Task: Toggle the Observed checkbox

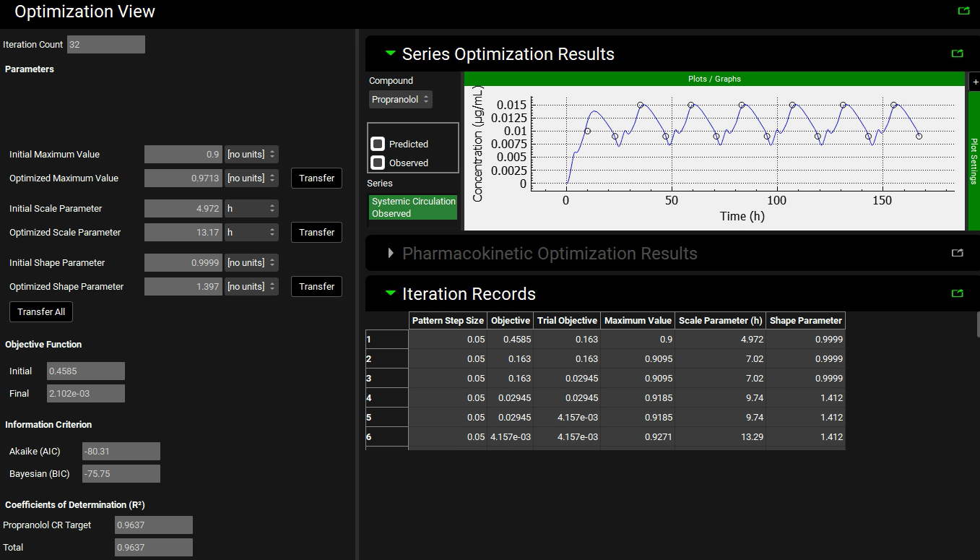Action: pyautogui.click(x=378, y=163)
